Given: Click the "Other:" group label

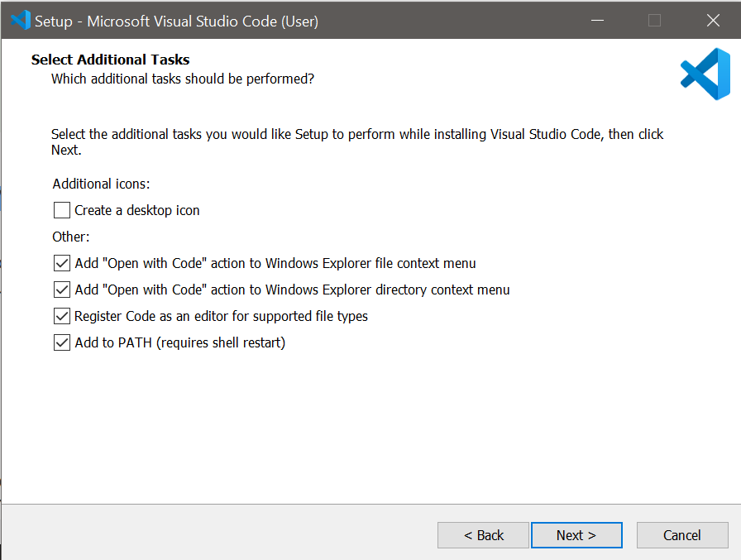Looking at the screenshot, I should pos(71,237).
